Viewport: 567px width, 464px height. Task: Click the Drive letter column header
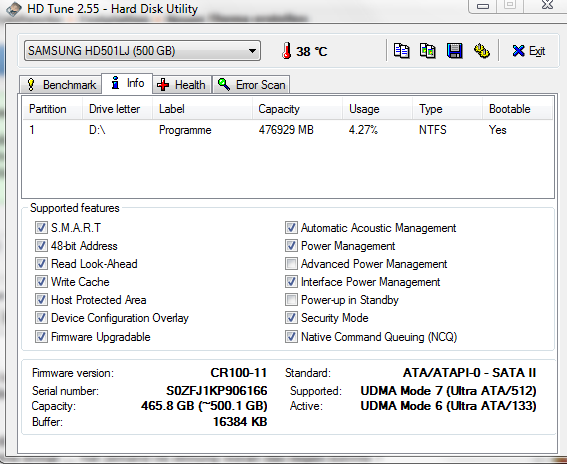(x=117, y=109)
